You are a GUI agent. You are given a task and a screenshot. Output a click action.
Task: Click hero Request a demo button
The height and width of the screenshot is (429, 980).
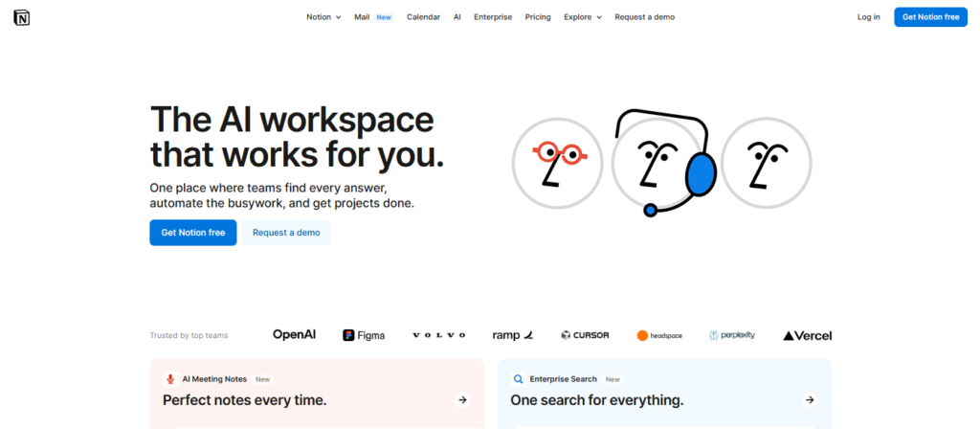286,233
